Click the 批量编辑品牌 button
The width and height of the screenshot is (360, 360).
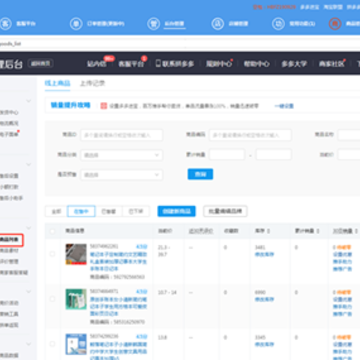tap(225, 211)
